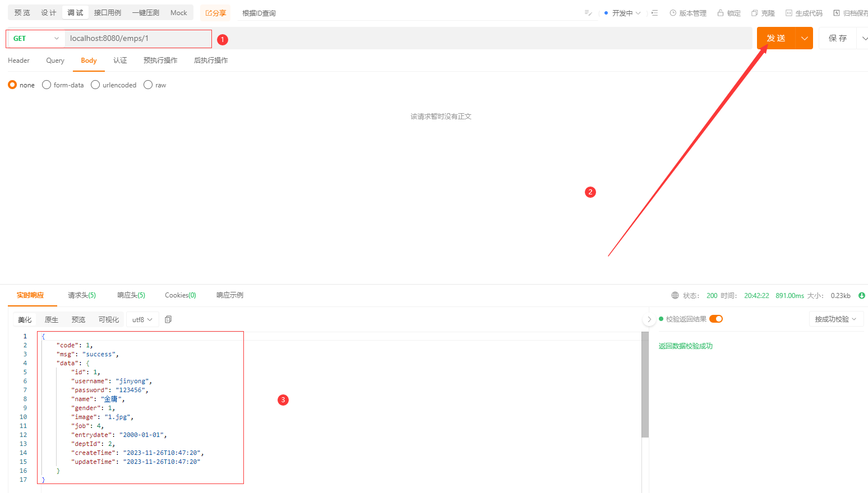The width and height of the screenshot is (868, 493).
Task: Open the Query request tab
Action: (x=55, y=60)
